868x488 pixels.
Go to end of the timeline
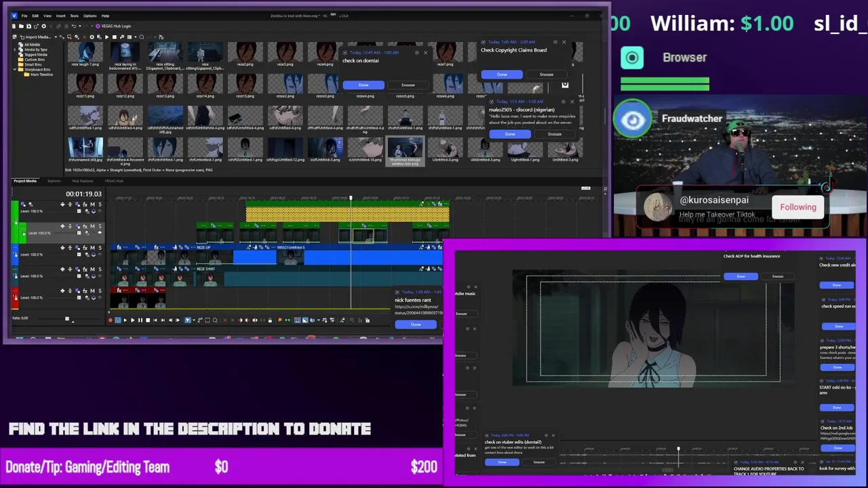coord(163,320)
